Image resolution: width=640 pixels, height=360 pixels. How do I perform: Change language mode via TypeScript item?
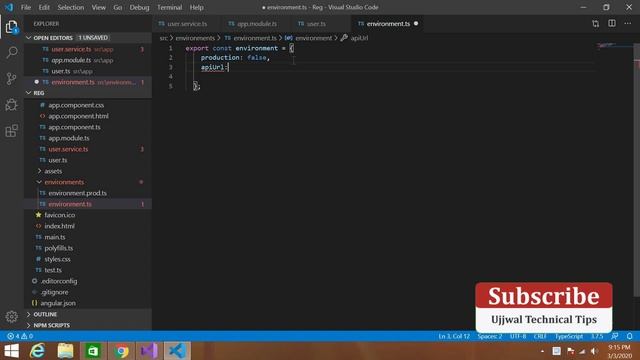pos(569,336)
